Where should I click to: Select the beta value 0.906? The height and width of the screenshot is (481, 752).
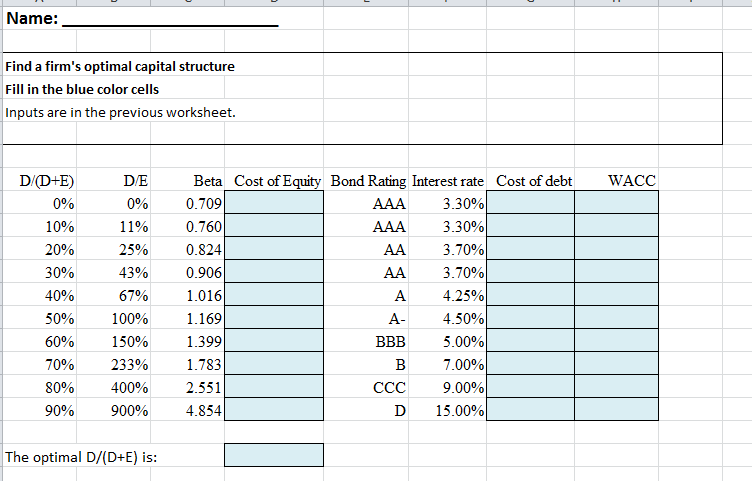(204, 272)
